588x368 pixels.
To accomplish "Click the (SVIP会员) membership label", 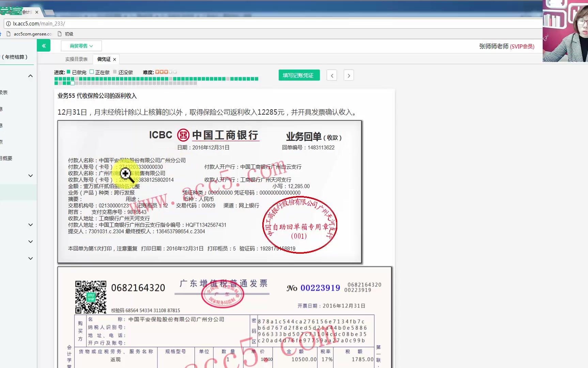I will tap(522, 46).
